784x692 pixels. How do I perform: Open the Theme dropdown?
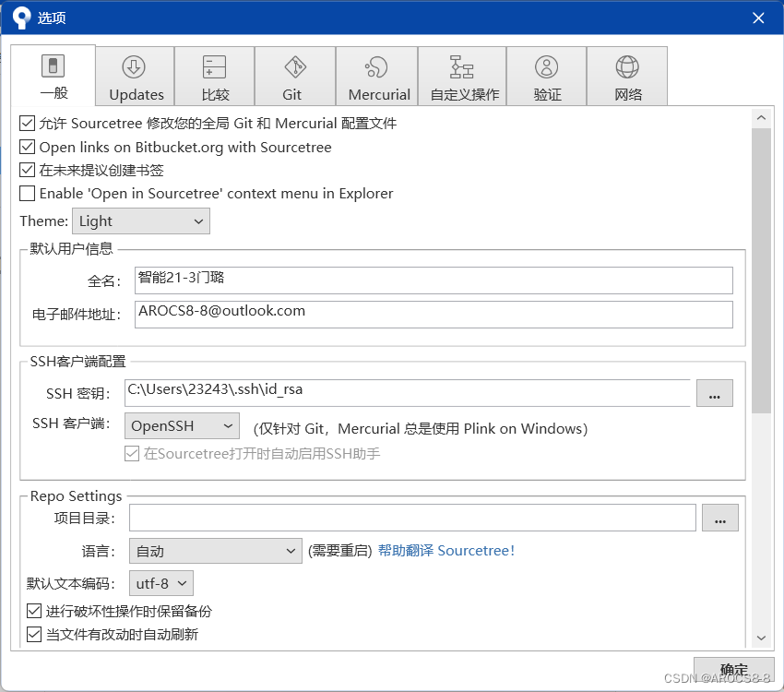[x=140, y=221]
